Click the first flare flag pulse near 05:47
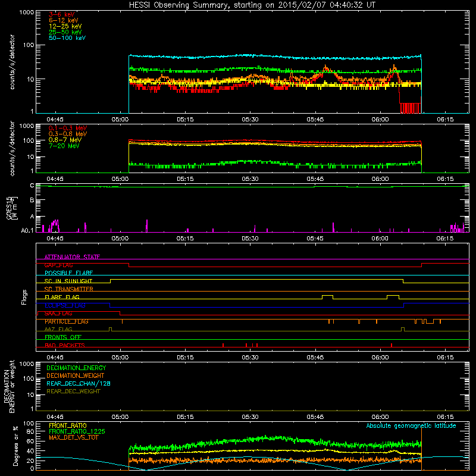The image size is (476, 476). tap(327, 296)
